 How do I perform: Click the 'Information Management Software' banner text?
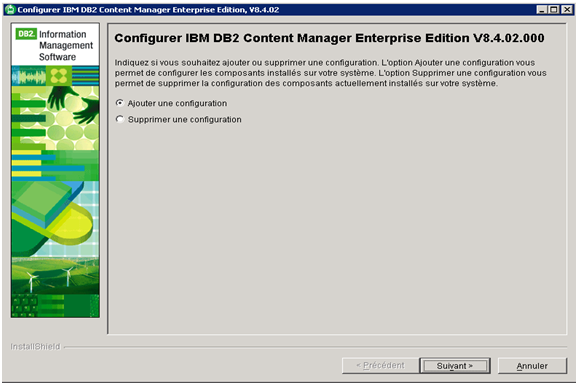(x=66, y=45)
